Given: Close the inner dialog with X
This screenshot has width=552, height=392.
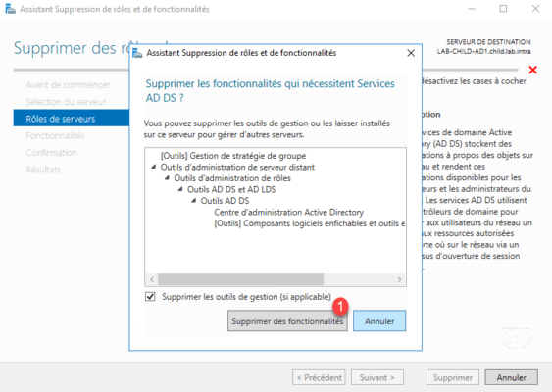Looking at the screenshot, I should 411,53.
